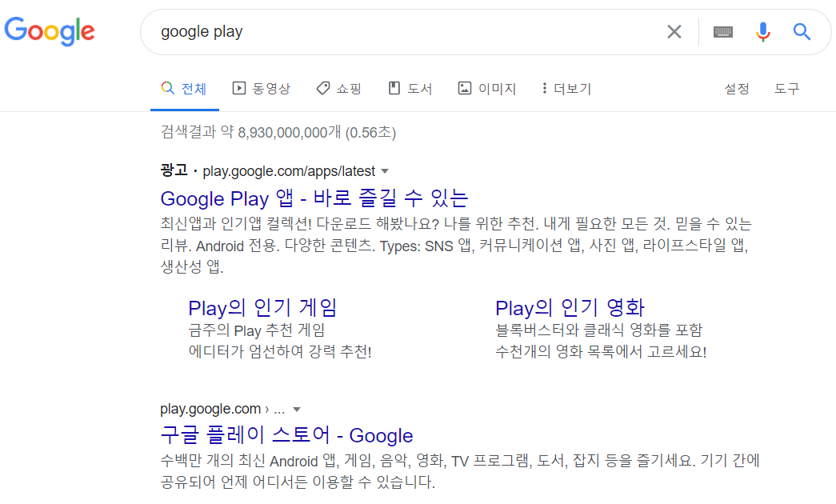Viewport: 836px width, 504px height.
Task: Switch to the 쇼핑 tab
Action: click(339, 89)
